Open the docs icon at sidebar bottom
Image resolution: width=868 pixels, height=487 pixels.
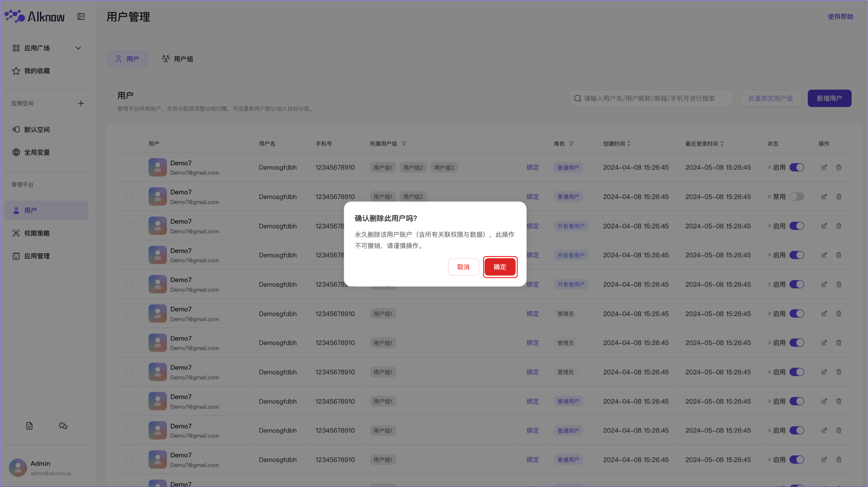29,426
